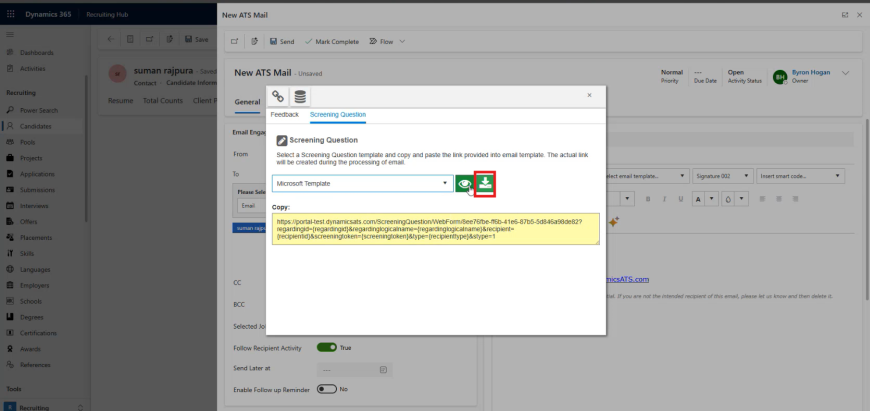Toggle italic in the email editor
Viewport: 870px width, 411px height.
(x=664, y=199)
